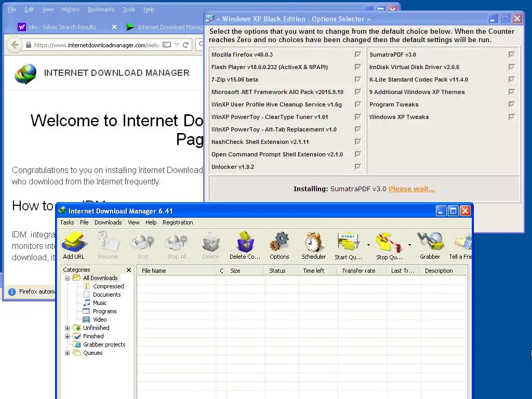Open the Start Queue dropdown arrow
532x399 pixels.
tap(368, 245)
